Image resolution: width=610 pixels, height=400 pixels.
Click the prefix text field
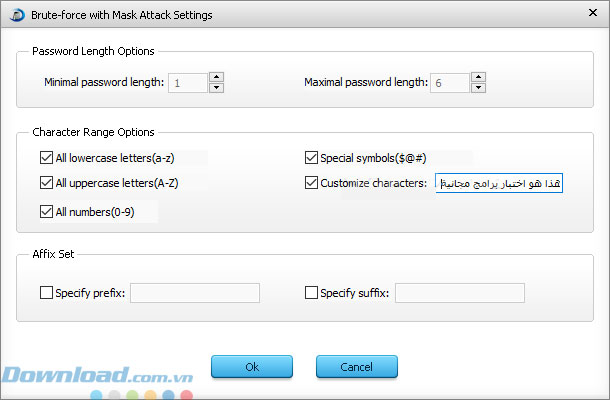[195, 293]
